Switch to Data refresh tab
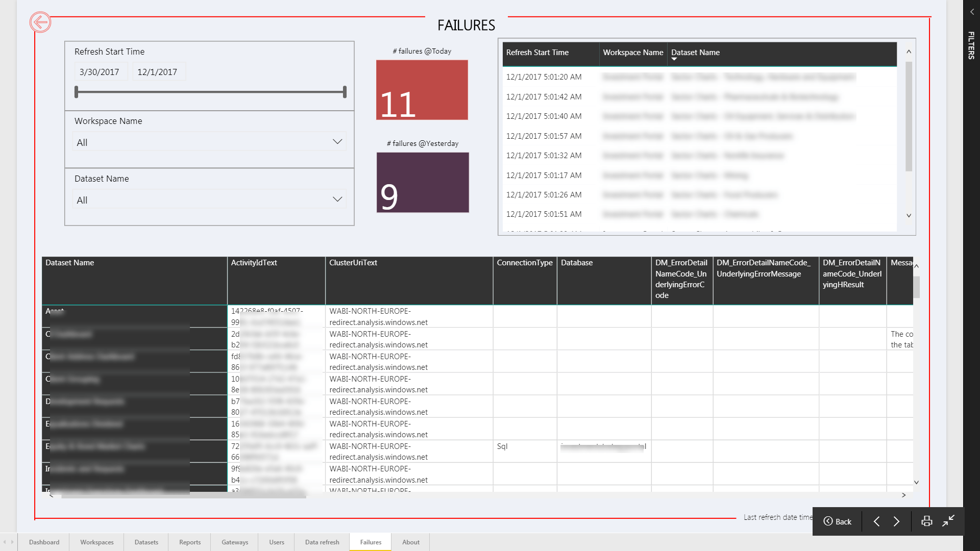 click(x=322, y=542)
